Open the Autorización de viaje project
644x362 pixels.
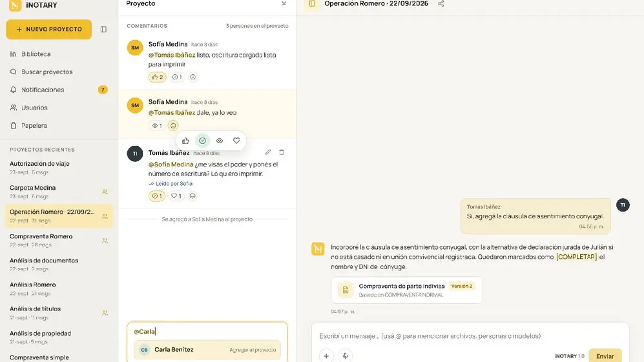pos(59,168)
